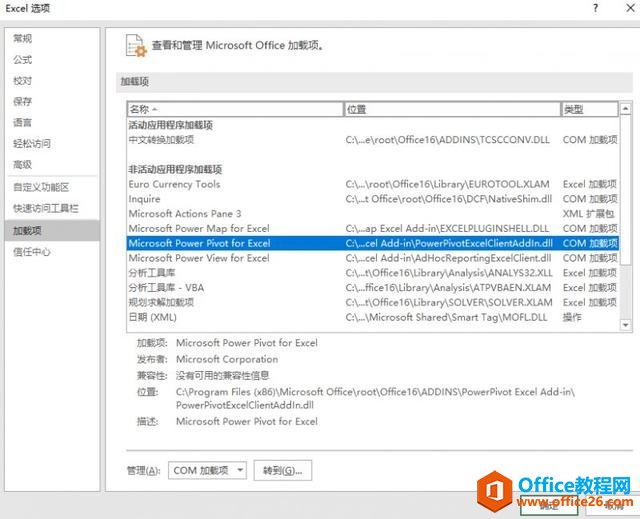This screenshot has width=640, height=519.
Task: Select the 分析工具库 - VBA row
Action: pyautogui.click(x=373, y=288)
